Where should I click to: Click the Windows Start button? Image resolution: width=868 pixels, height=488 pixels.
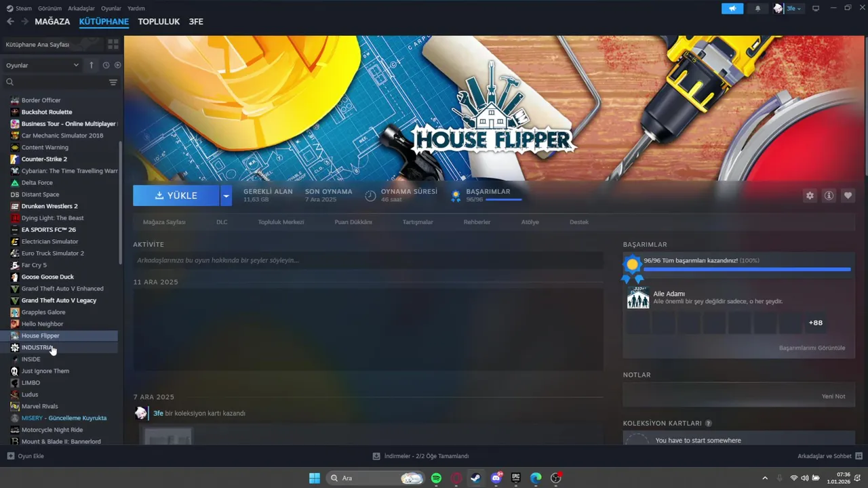(x=315, y=478)
